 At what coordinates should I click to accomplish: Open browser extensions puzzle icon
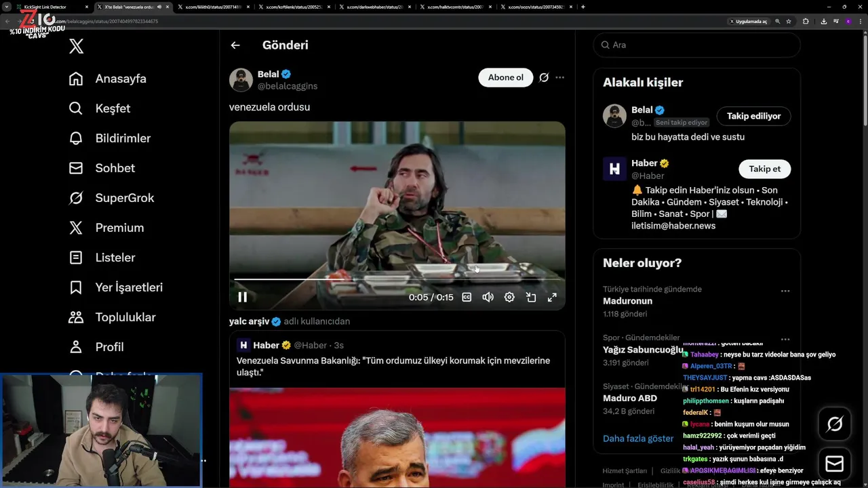806,21
